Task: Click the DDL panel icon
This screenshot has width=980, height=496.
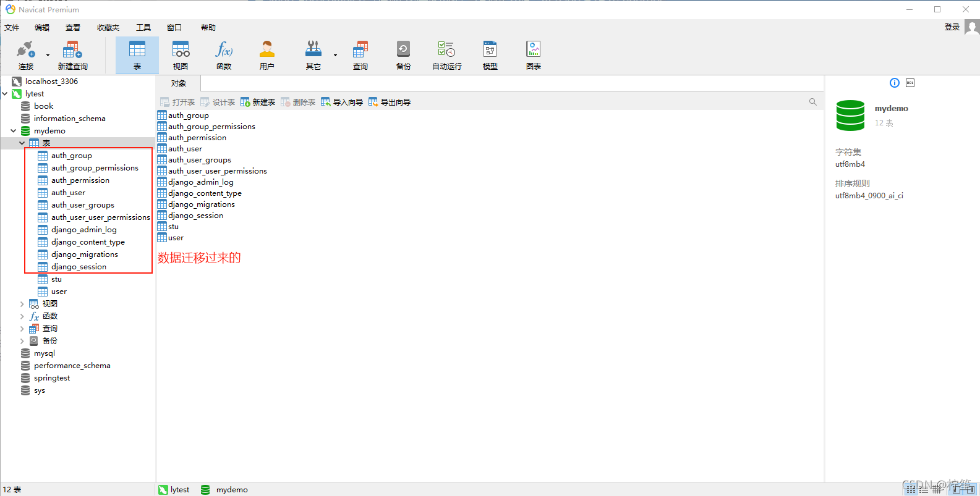Action: click(910, 83)
